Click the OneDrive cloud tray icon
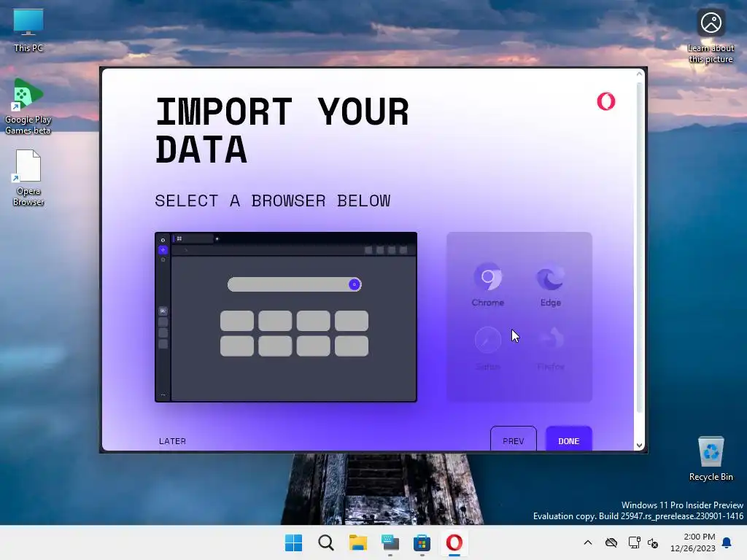Image resolution: width=747 pixels, height=560 pixels. (x=611, y=542)
